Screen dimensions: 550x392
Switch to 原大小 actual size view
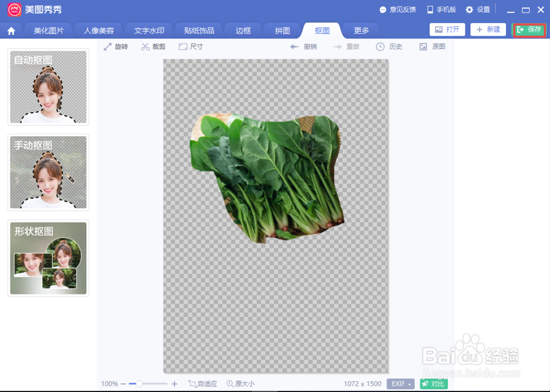tap(240, 384)
